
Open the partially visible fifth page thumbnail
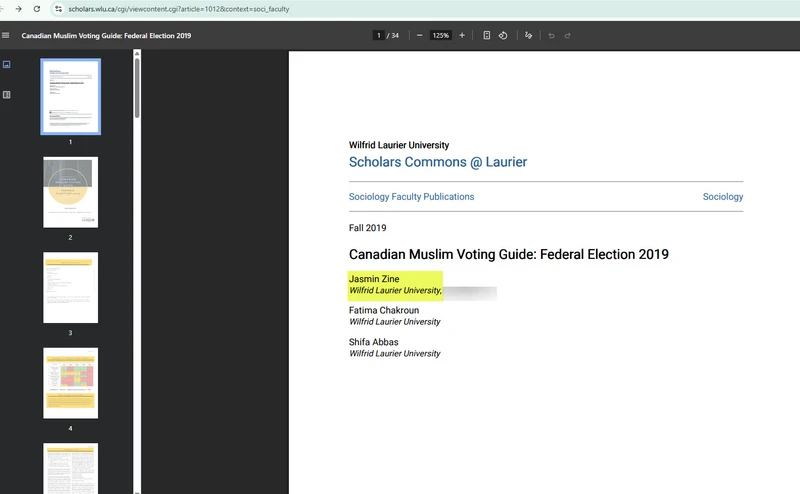[70, 468]
